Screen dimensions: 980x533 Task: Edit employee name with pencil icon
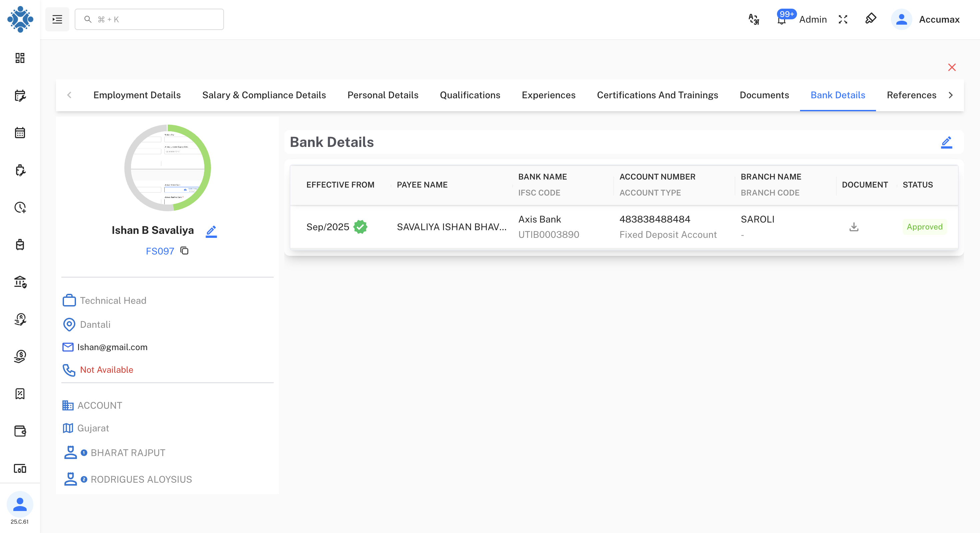[212, 231]
